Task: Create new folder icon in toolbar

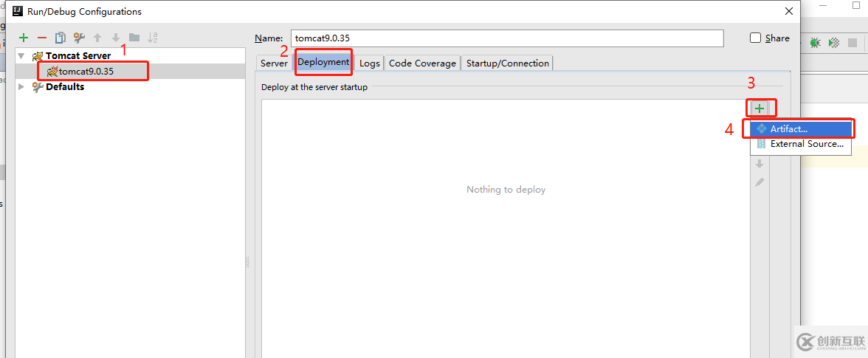Action: pyautogui.click(x=134, y=38)
